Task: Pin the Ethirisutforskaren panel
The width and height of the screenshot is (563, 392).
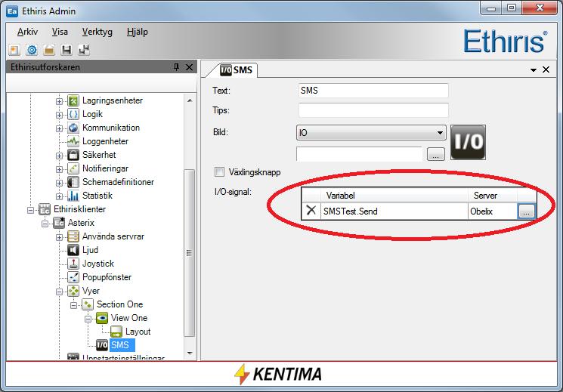Action: pos(176,66)
